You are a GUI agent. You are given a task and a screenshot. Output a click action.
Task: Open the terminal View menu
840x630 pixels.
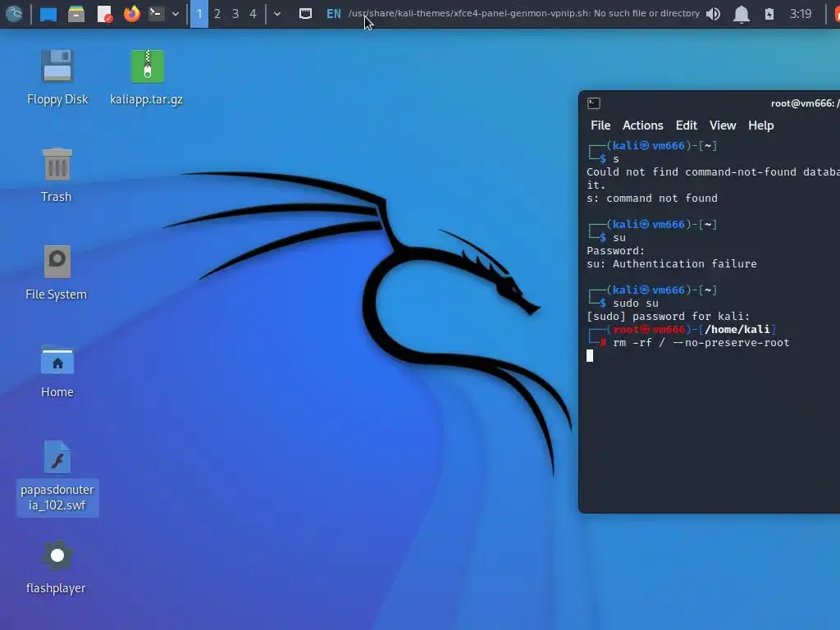tap(723, 126)
